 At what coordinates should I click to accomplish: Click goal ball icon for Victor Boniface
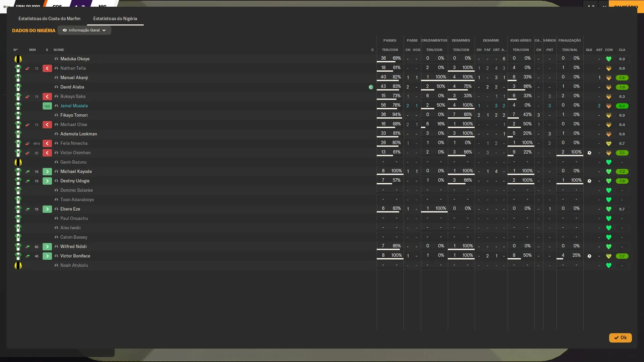tap(589, 256)
